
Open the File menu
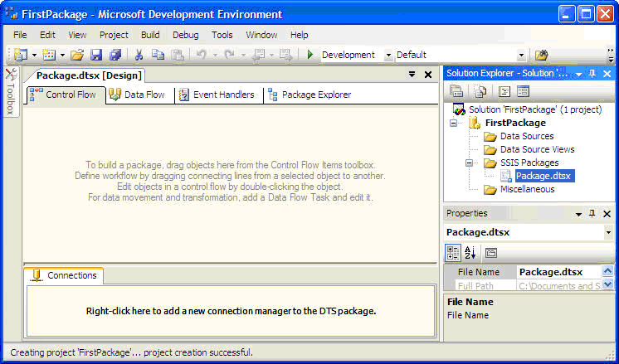20,35
